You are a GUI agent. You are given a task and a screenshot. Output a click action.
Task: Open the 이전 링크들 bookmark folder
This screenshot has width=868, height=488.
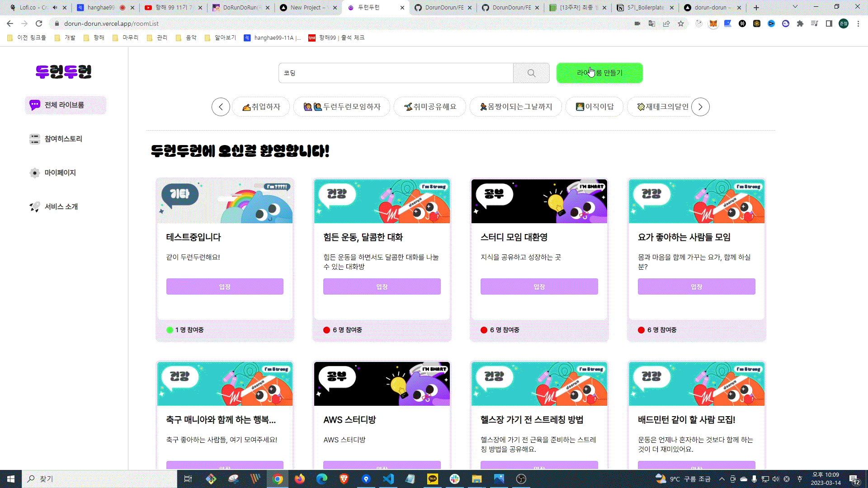pyautogui.click(x=27, y=38)
